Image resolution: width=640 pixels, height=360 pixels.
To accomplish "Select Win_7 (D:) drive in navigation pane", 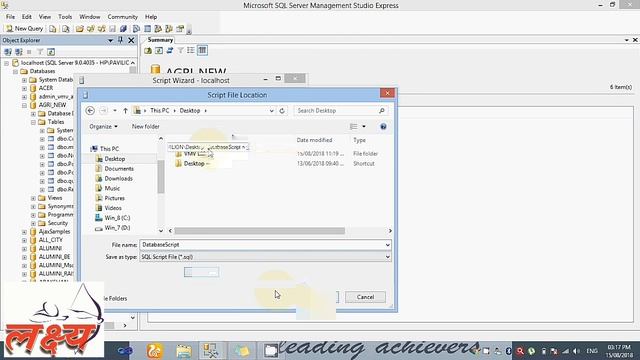I will [117, 228].
